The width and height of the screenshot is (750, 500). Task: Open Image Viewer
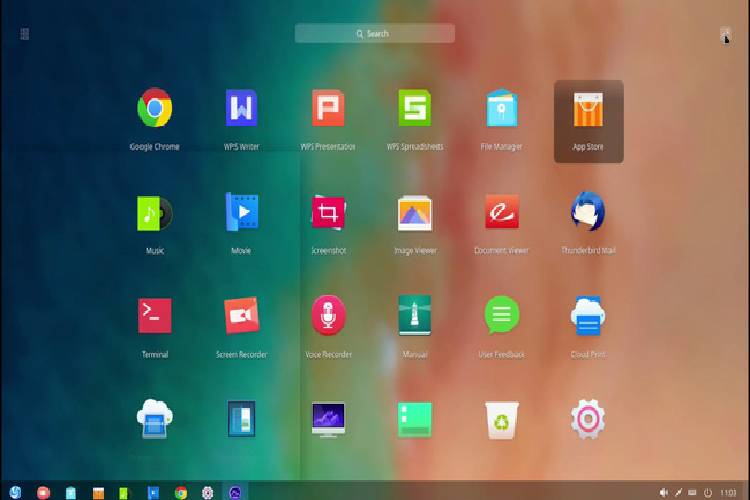pos(415,213)
